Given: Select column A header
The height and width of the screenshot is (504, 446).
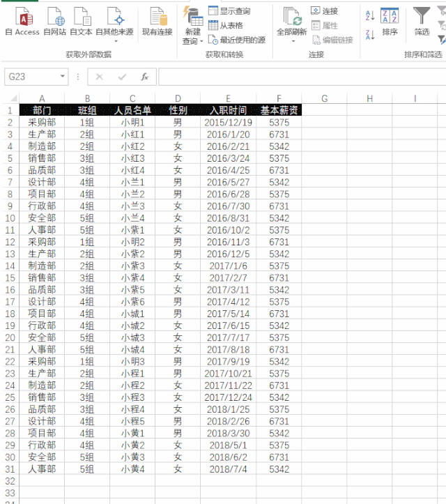Looking at the screenshot, I should (x=42, y=98).
